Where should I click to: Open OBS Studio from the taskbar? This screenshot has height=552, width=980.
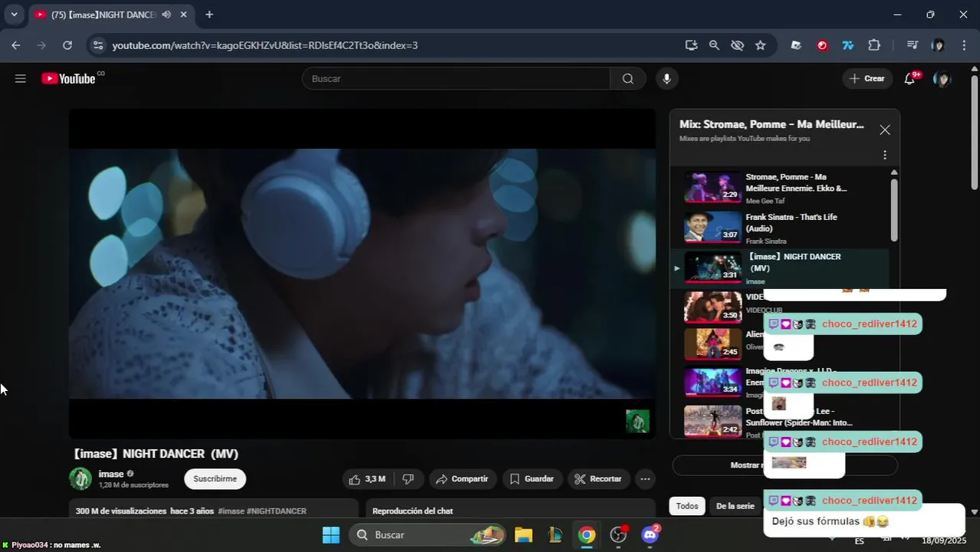(x=618, y=535)
